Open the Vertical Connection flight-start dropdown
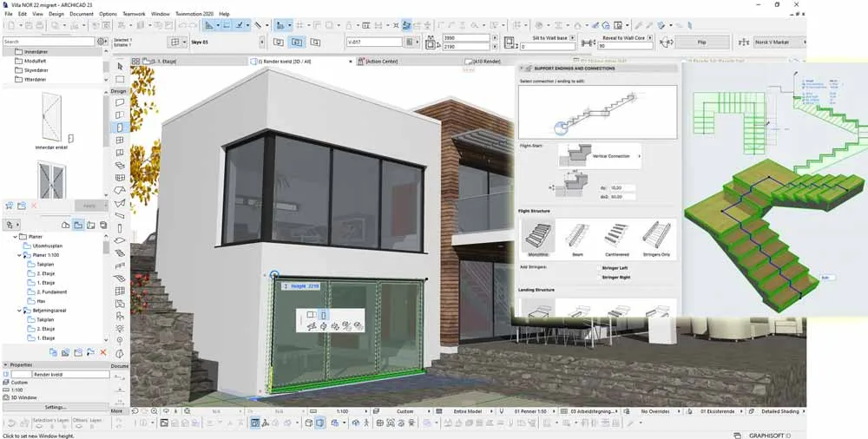The width and height of the screenshot is (868, 439). [x=599, y=156]
